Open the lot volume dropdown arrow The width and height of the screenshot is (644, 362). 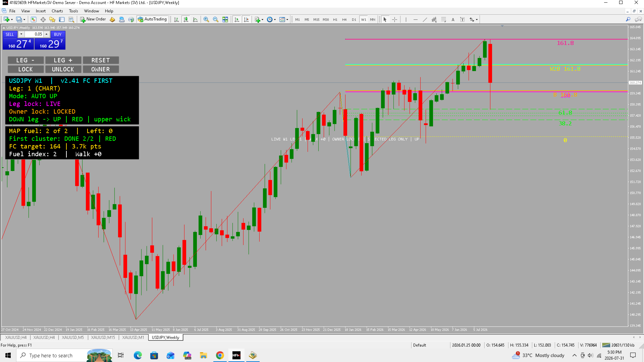21,34
